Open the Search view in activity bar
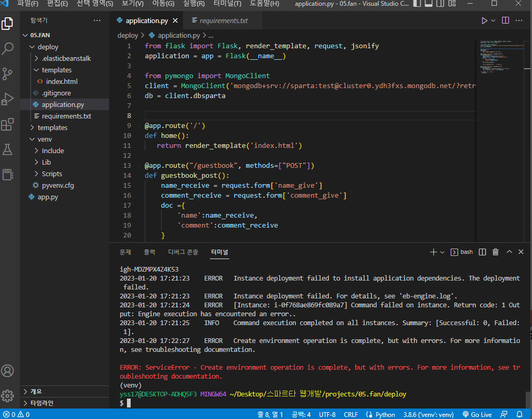This screenshot has width=532, height=419. tap(7, 48)
